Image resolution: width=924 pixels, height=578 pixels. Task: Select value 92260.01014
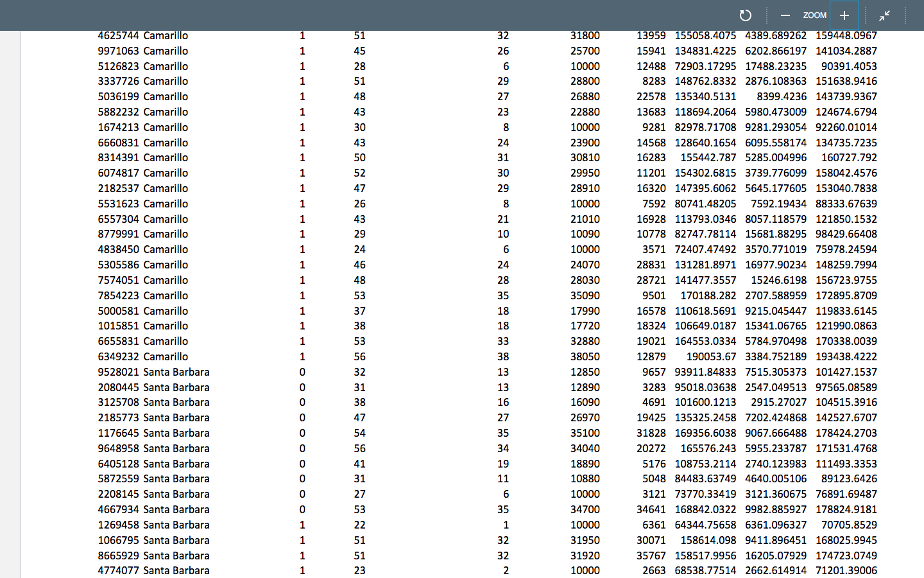(x=846, y=127)
